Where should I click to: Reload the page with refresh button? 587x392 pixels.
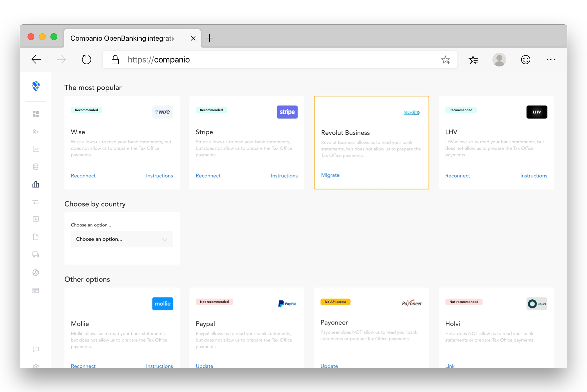(x=86, y=60)
